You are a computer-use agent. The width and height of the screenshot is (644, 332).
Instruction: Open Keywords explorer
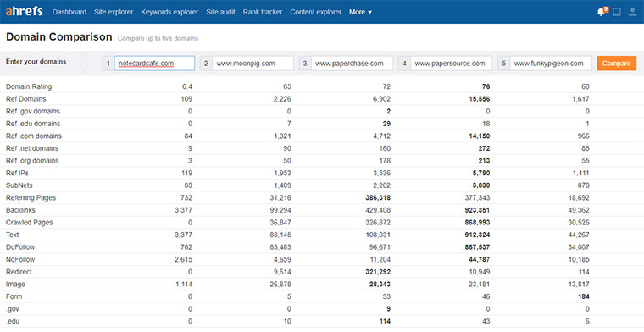[x=169, y=12]
